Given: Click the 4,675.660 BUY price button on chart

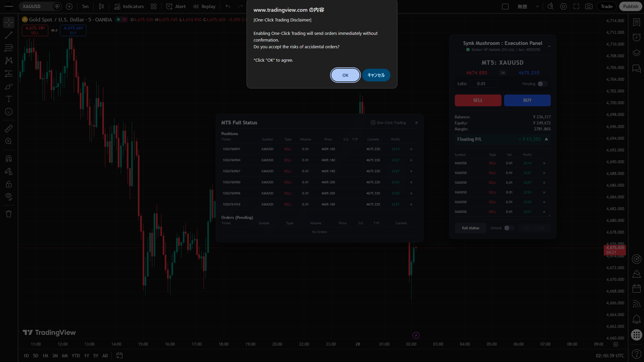Looking at the screenshot, I should 73,30.
